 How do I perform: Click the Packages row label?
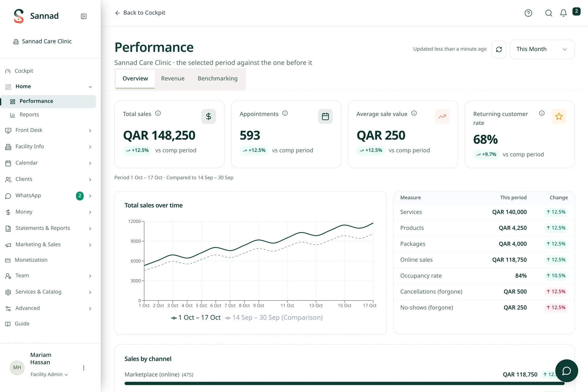[413, 244]
